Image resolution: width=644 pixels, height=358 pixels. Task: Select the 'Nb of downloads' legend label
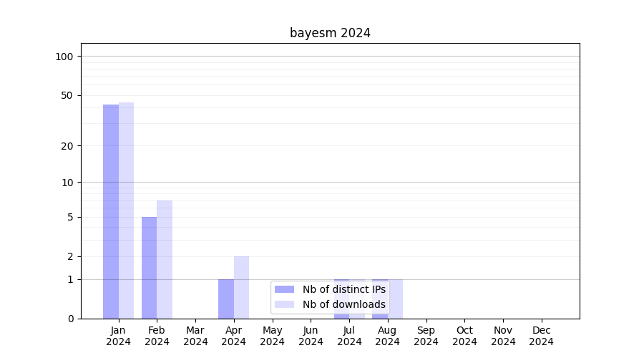tap(343, 304)
